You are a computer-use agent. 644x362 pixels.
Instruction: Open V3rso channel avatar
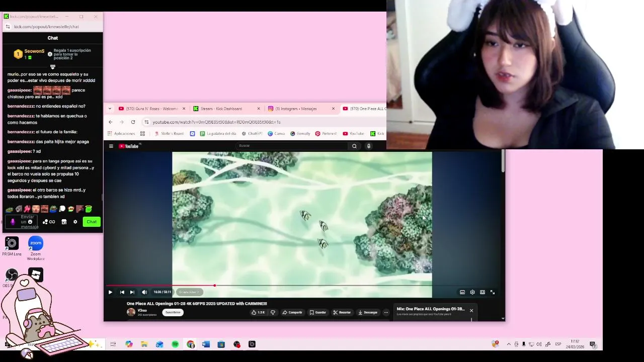(x=131, y=312)
